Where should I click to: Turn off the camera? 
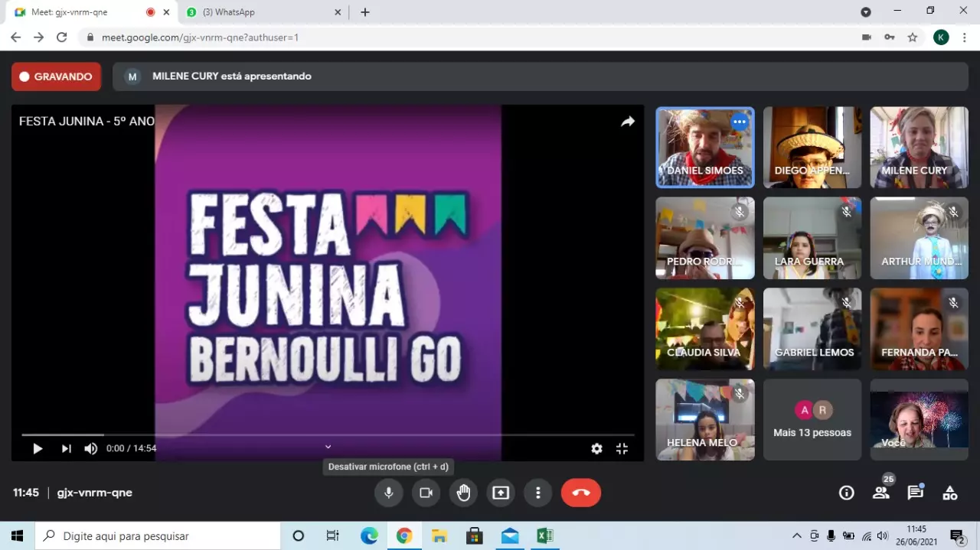pos(426,493)
